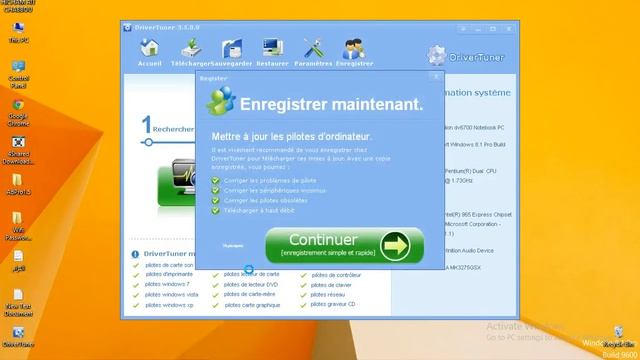The height and width of the screenshot is (360, 640).
Task: Click the DriverTuner gear logo
Action: (x=436, y=55)
